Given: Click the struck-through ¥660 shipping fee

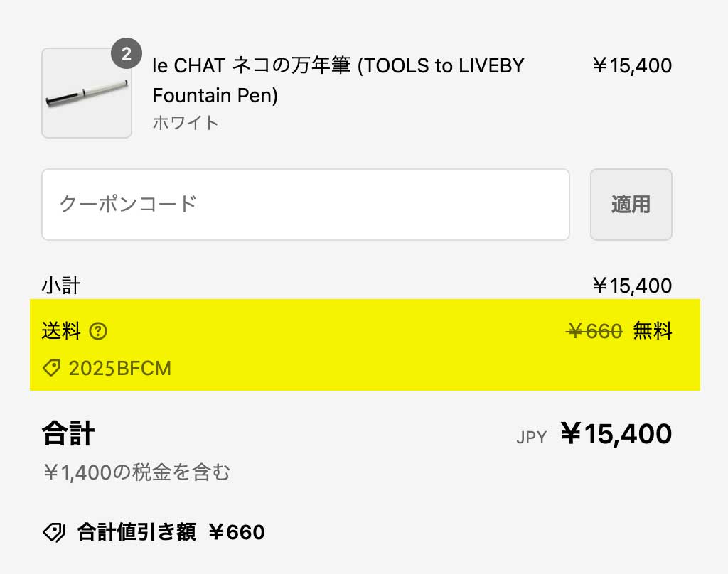Looking at the screenshot, I should (595, 331).
